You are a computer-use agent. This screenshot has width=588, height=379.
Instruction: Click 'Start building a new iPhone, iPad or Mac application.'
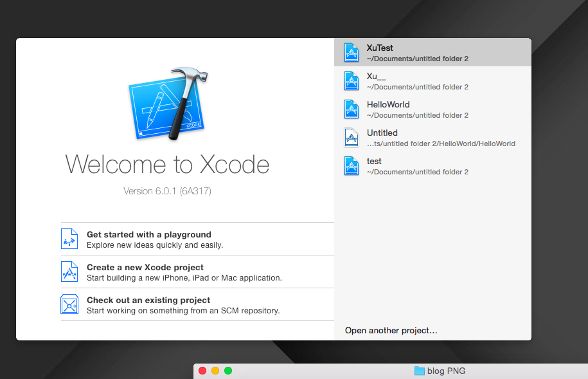pyautogui.click(x=184, y=278)
